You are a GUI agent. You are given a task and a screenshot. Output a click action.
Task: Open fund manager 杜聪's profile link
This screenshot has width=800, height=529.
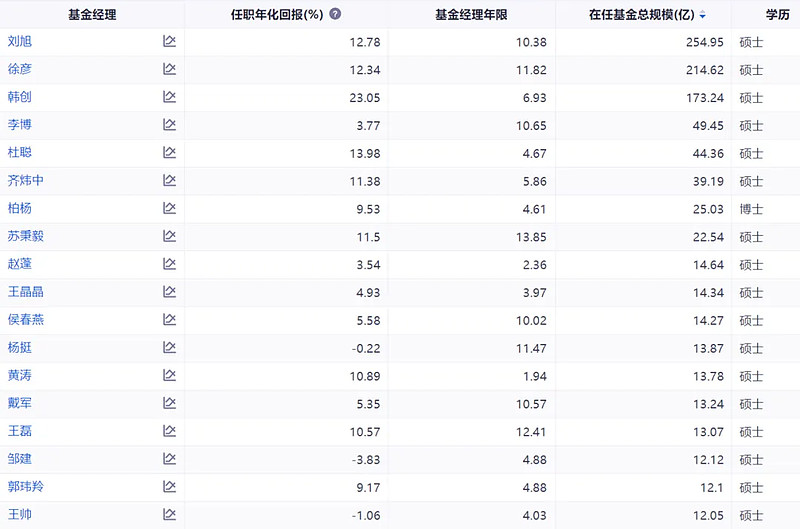[x=20, y=153]
